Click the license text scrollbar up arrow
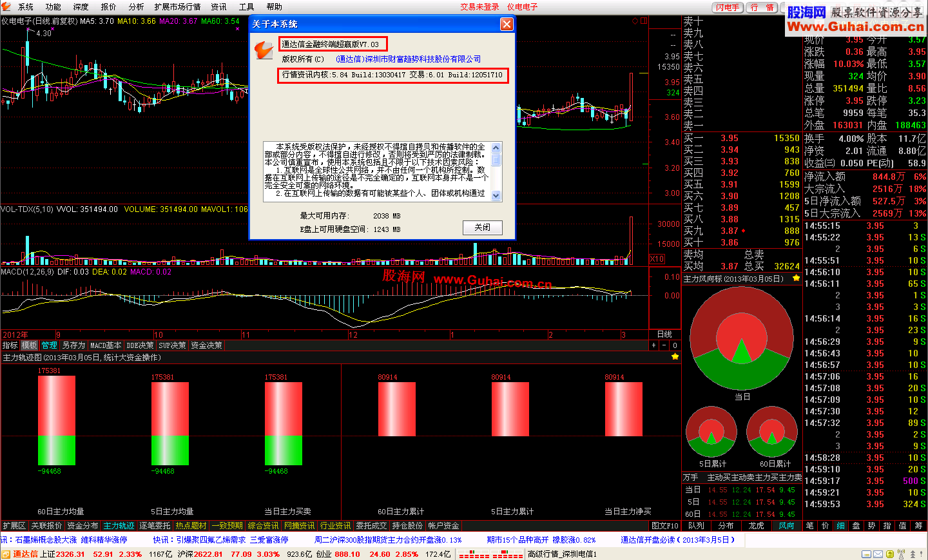The image size is (928, 560). click(x=496, y=148)
